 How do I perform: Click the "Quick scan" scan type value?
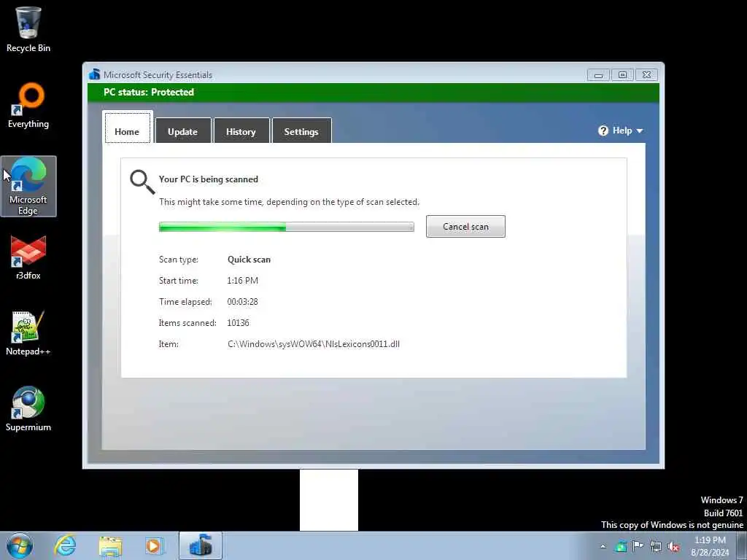coord(249,260)
